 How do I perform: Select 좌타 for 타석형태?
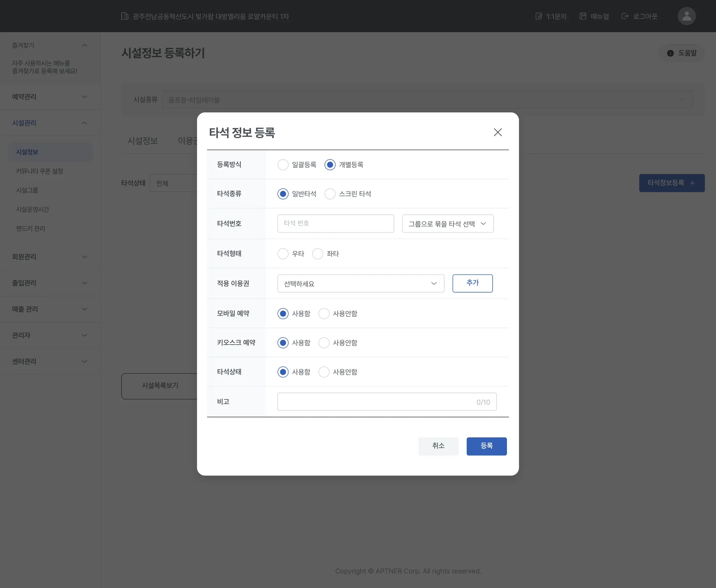(318, 253)
